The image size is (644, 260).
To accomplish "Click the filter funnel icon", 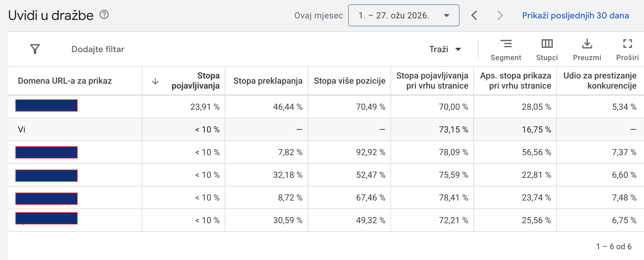I will click(35, 49).
